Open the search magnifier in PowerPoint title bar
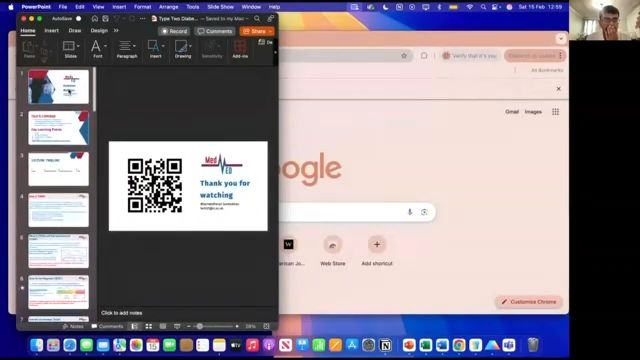Viewport: 640px width, 360px height. 257,18
